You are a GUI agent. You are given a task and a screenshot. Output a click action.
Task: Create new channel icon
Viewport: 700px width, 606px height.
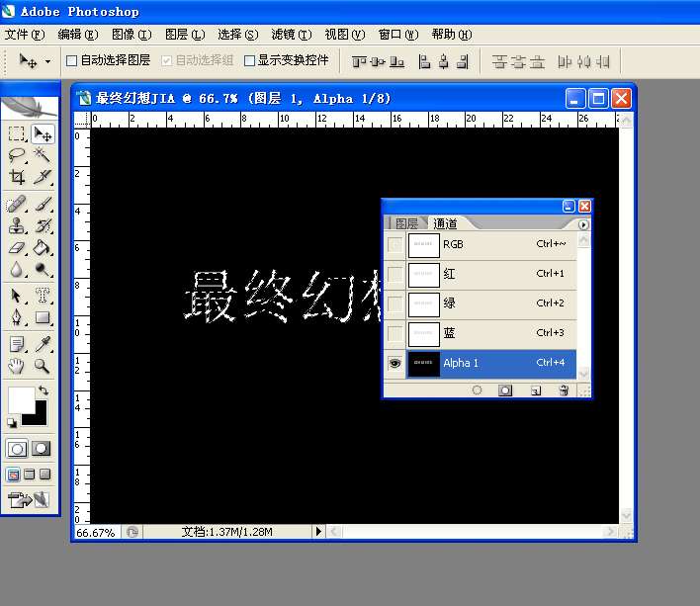[536, 390]
